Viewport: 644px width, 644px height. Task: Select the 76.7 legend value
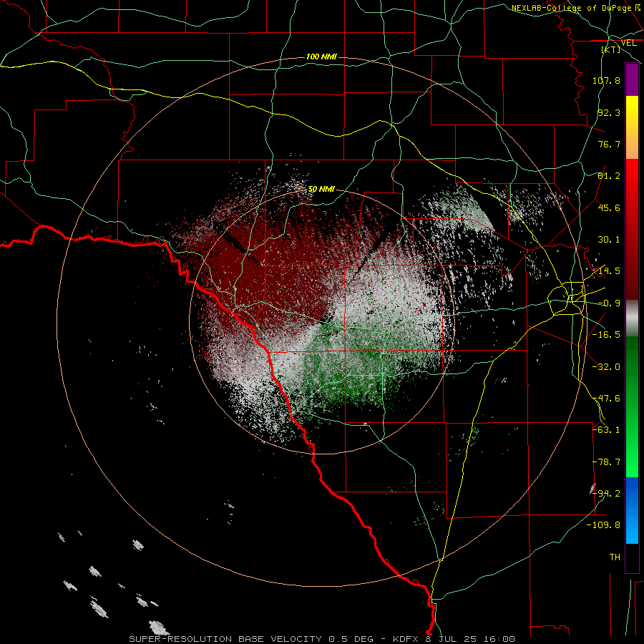(x=609, y=144)
